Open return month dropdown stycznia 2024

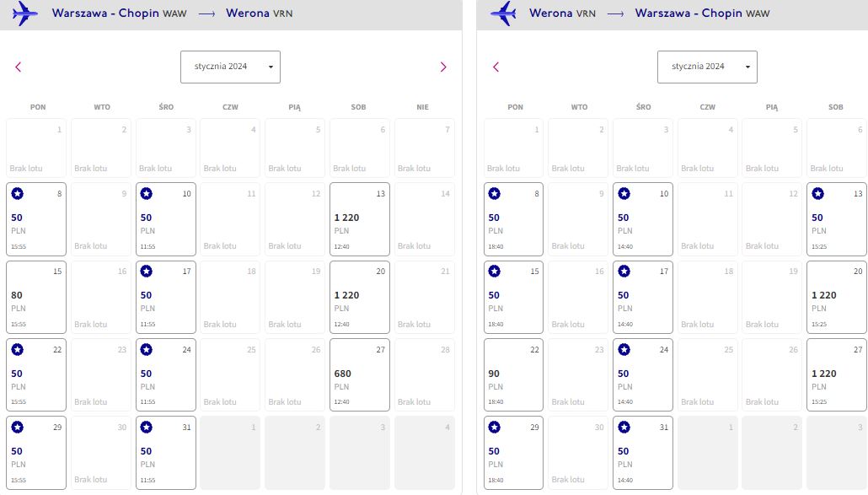(x=708, y=67)
